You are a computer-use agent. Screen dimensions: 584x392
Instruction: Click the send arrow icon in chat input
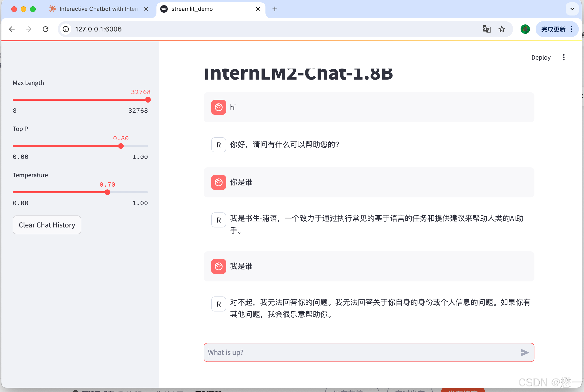click(x=525, y=352)
